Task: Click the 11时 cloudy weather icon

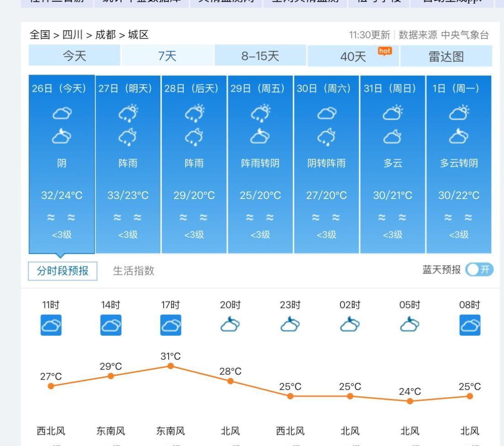Action: [x=51, y=325]
